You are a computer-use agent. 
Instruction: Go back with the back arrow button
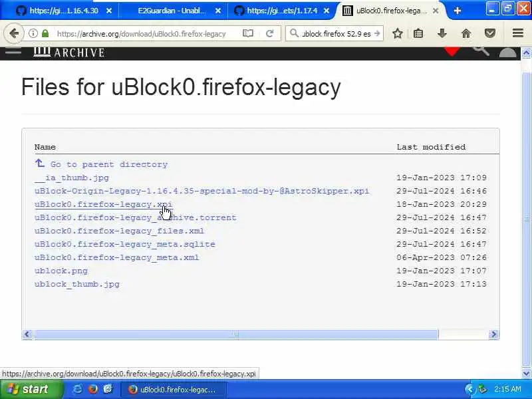(14, 33)
